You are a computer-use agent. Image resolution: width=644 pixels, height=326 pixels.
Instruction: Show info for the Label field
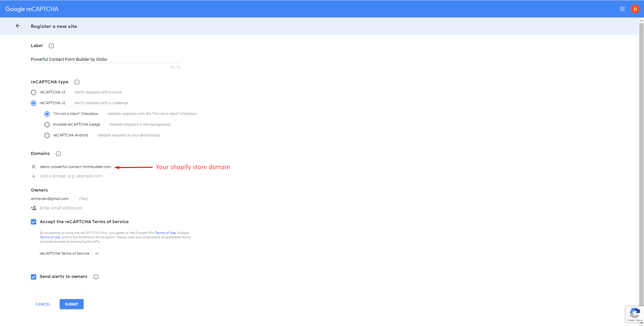pos(51,46)
